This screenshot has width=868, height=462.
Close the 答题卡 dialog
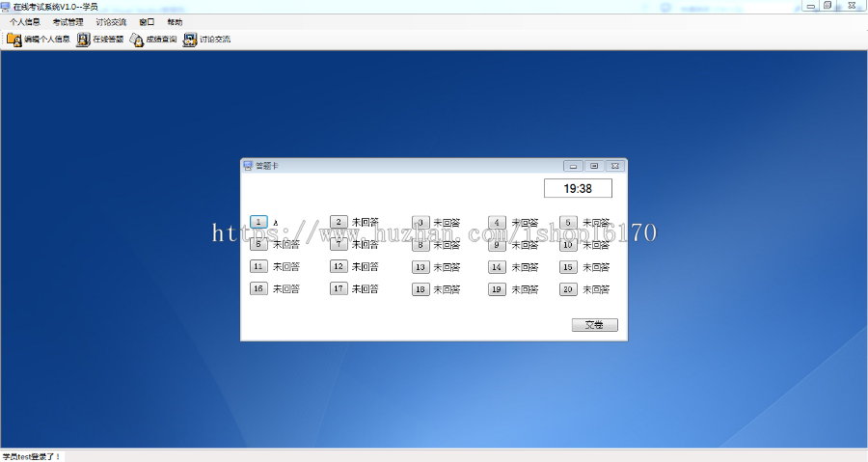615,166
